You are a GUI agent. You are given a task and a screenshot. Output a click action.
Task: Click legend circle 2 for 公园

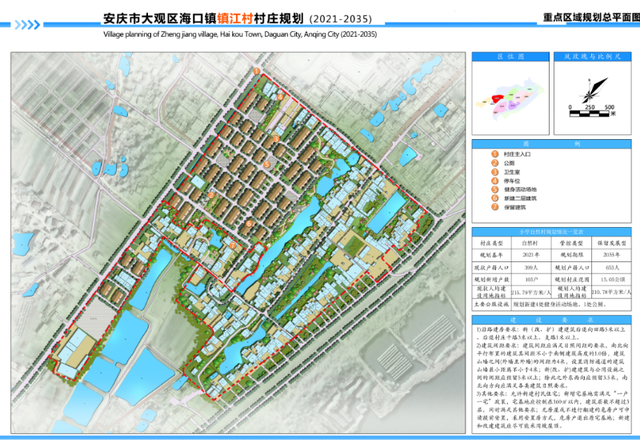click(x=495, y=163)
